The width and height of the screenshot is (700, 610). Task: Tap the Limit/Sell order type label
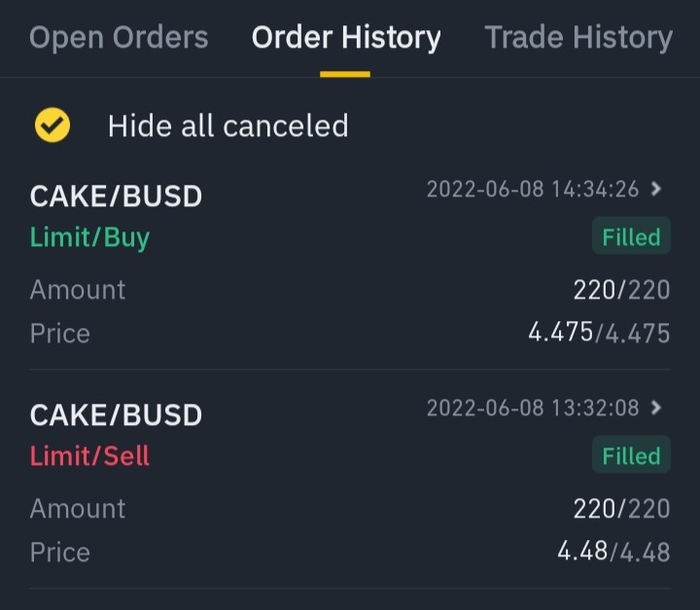point(89,456)
